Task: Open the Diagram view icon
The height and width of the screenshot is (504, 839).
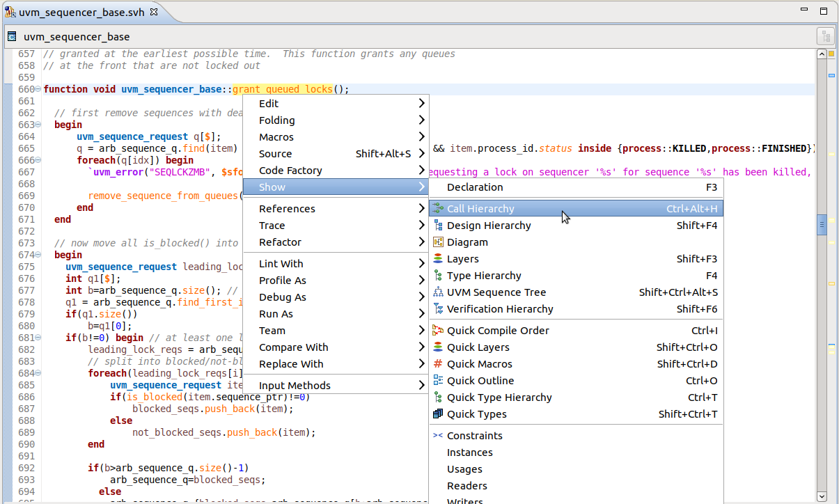Action: click(437, 242)
